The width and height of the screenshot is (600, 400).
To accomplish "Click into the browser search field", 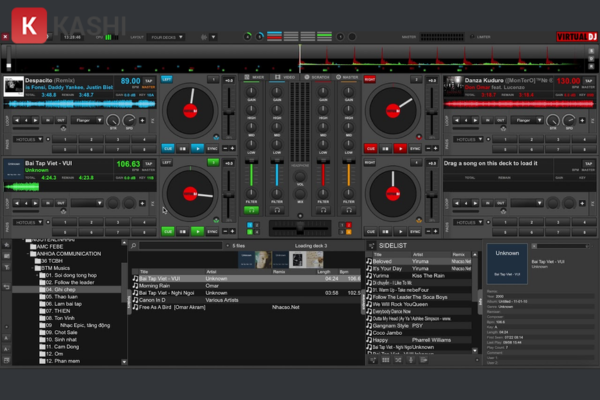I will tap(181, 246).
